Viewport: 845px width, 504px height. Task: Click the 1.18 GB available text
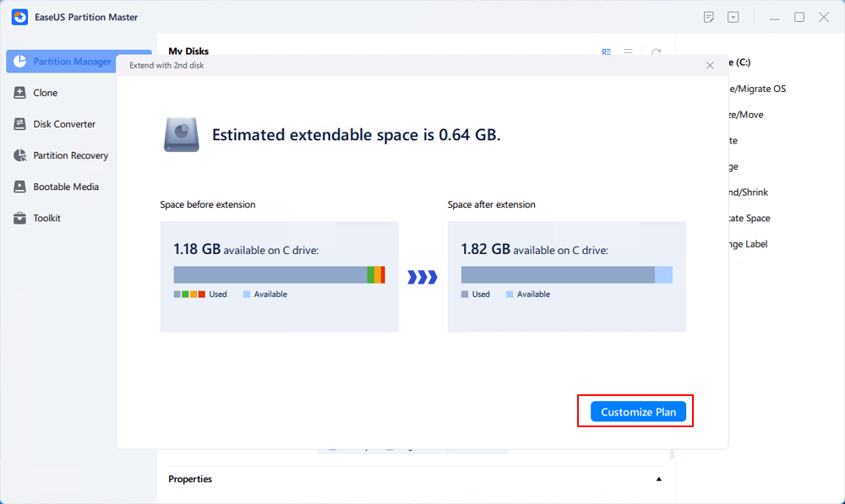[246, 249]
